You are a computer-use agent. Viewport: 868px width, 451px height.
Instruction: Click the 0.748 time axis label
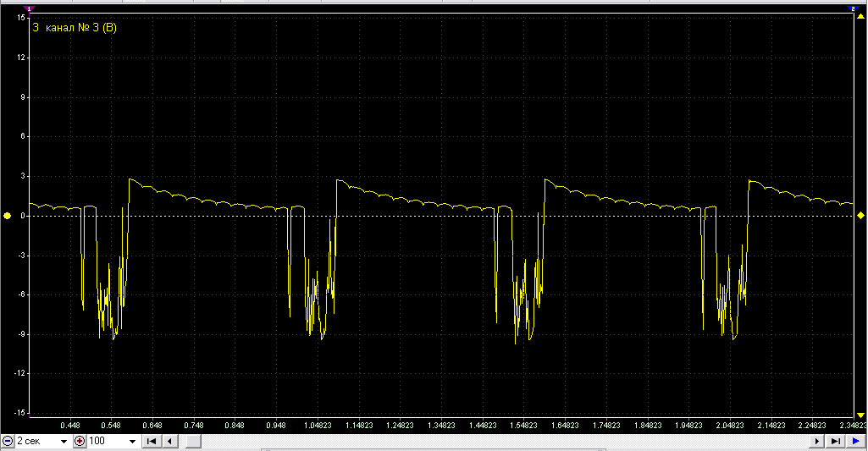pyautogui.click(x=194, y=426)
